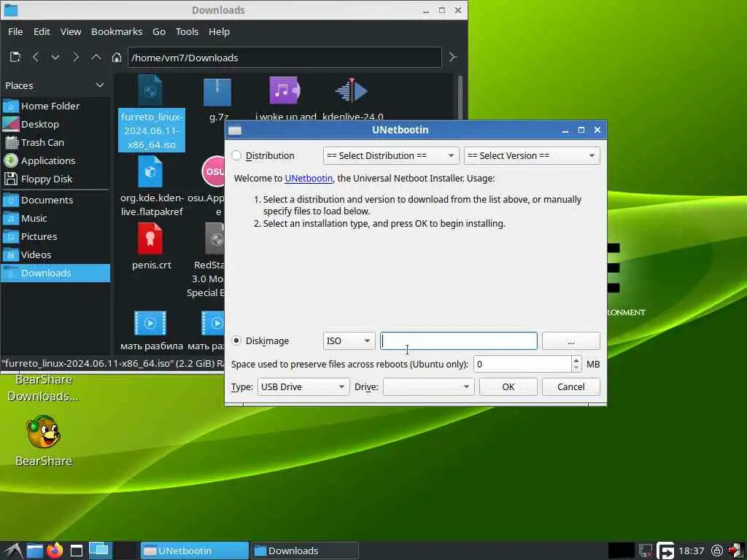This screenshot has width=747, height=560.
Task: Open the File menu
Action: pos(15,31)
